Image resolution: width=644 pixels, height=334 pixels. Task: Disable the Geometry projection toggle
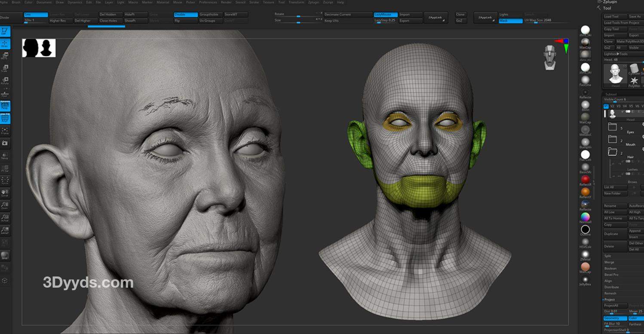(615, 318)
